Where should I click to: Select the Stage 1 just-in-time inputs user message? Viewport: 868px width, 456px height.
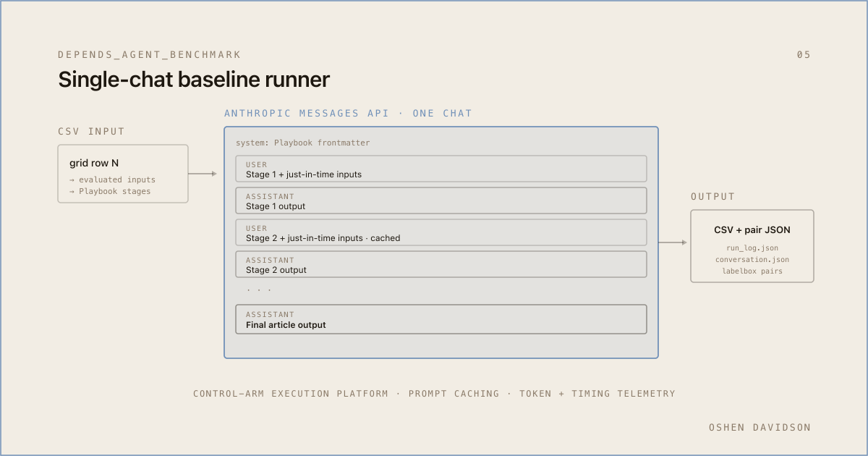pos(441,169)
